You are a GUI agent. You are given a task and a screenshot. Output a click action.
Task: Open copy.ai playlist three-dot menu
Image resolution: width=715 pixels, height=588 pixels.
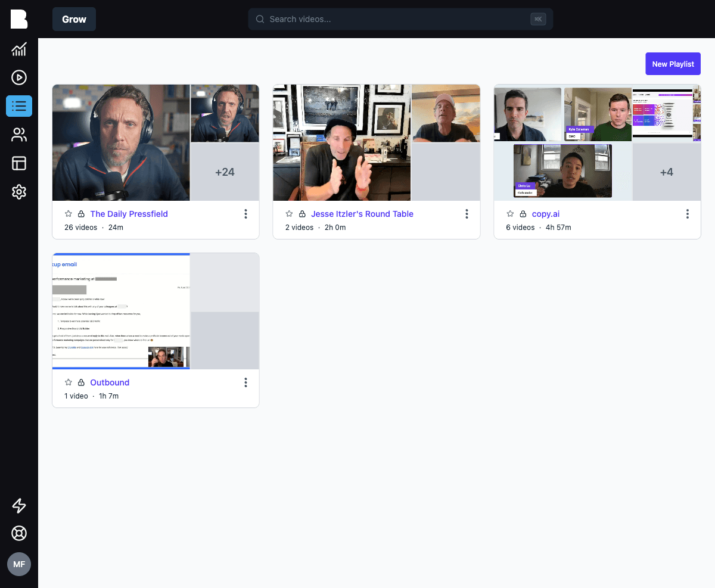click(x=688, y=214)
